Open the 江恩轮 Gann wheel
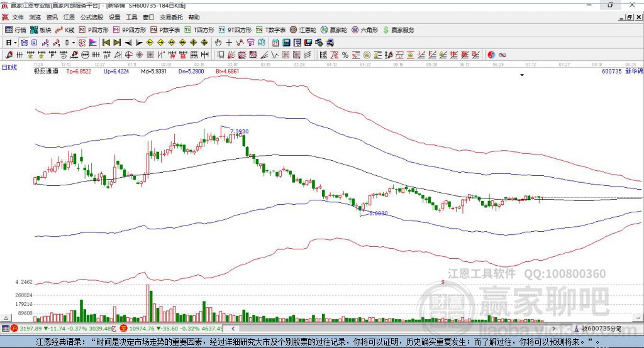Viewport: 644px width, 348px height. click(303, 30)
